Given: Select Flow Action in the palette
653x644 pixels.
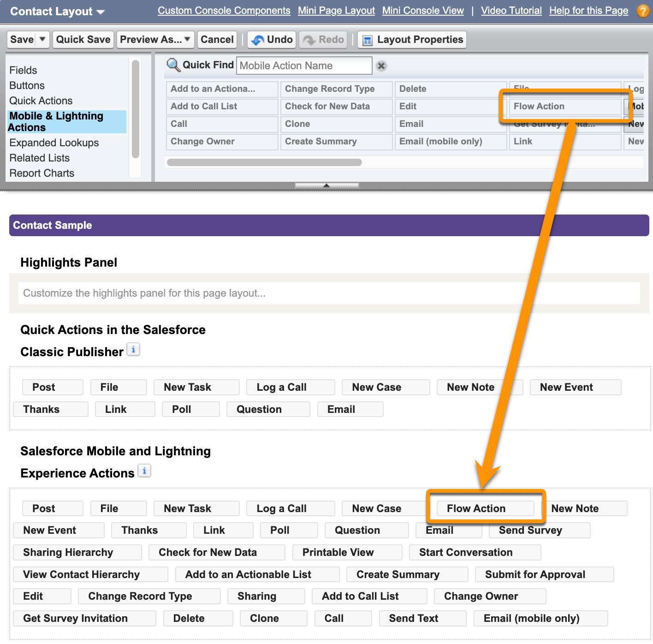Looking at the screenshot, I should pyautogui.click(x=566, y=107).
